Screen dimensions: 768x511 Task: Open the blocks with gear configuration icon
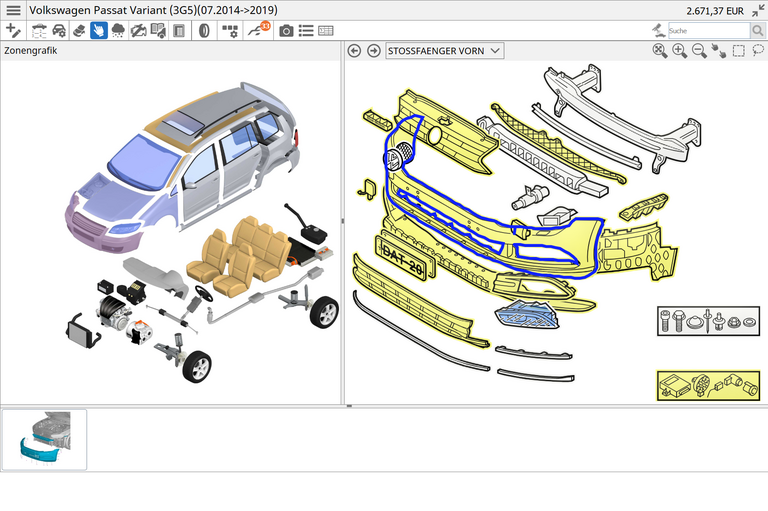pyautogui.click(x=230, y=31)
